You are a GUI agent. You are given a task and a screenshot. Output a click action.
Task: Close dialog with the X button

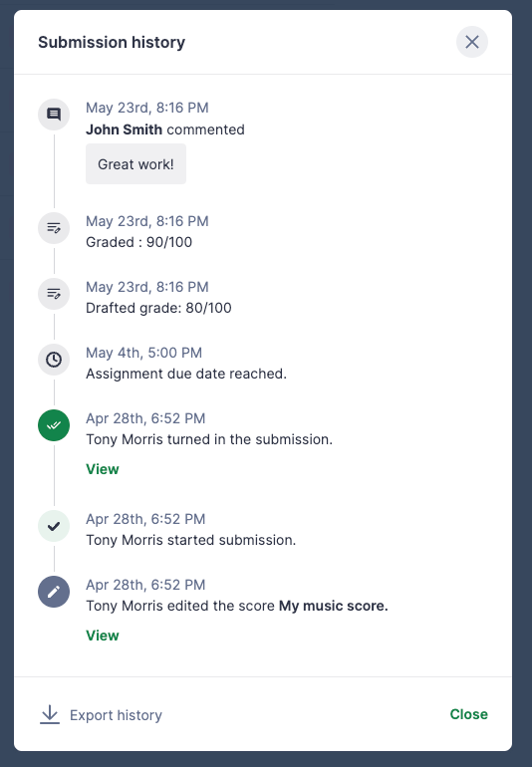coord(472,42)
